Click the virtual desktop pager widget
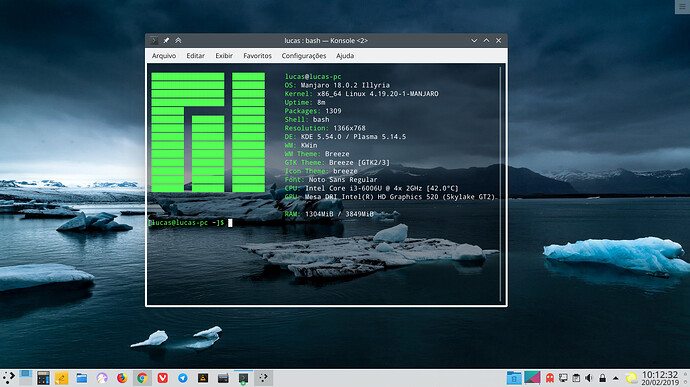The height and width of the screenshot is (387, 690). [x=26, y=378]
